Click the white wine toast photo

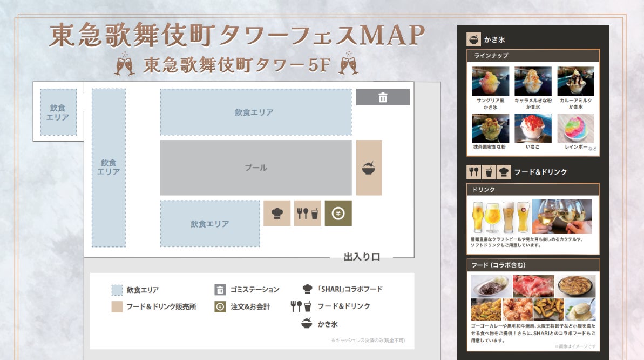coord(562,216)
